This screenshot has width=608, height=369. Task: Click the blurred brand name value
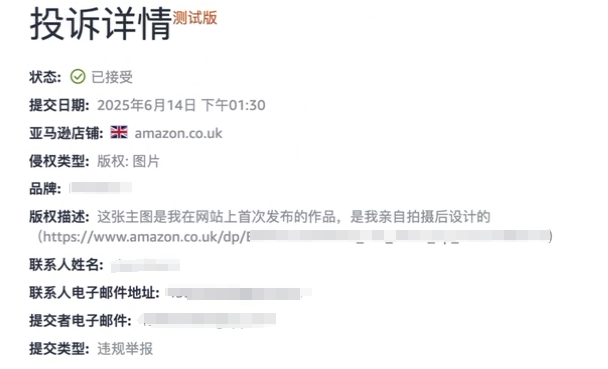[x=101, y=188]
